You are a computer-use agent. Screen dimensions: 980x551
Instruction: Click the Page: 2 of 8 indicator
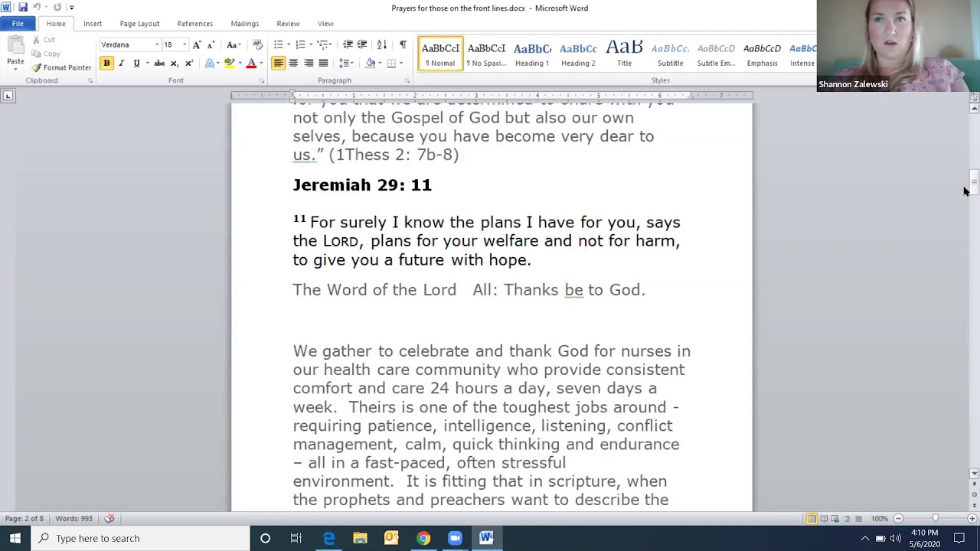24,519
